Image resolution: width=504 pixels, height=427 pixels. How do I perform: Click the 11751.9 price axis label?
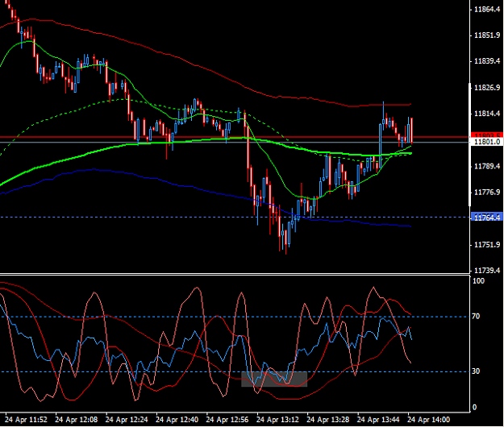point(487,245)
